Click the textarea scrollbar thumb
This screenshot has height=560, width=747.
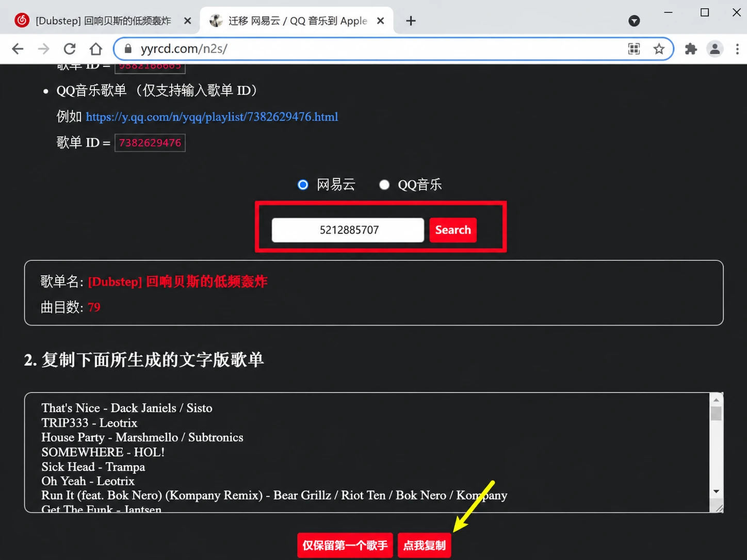[716, 414]
